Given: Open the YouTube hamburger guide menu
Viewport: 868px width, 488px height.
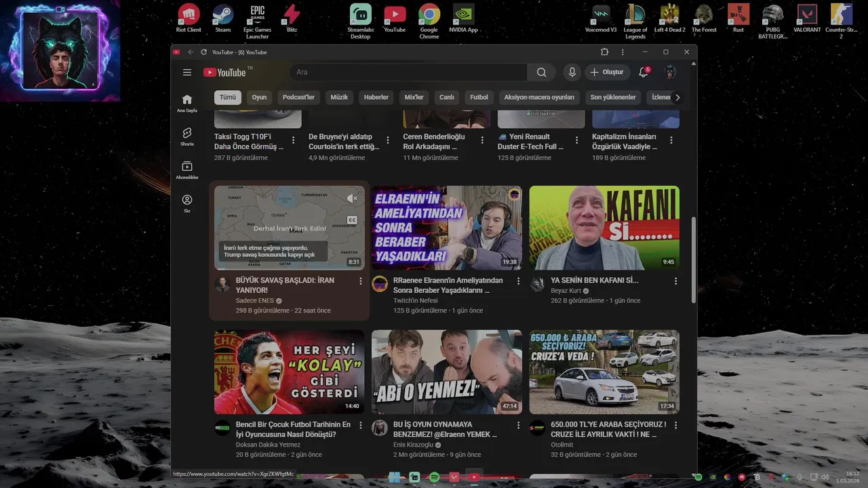Looking at the screenshot, I should pyautogui.click(x=187, y=73).
